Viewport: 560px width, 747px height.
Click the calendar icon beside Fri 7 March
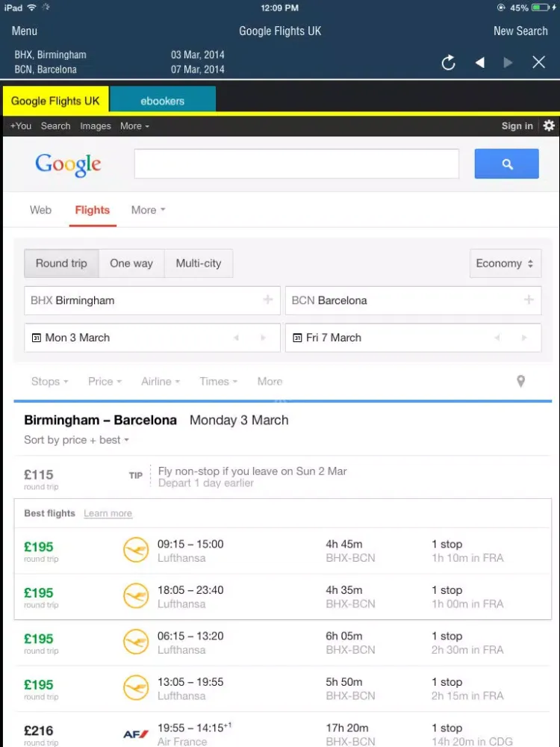coord(297,338)
